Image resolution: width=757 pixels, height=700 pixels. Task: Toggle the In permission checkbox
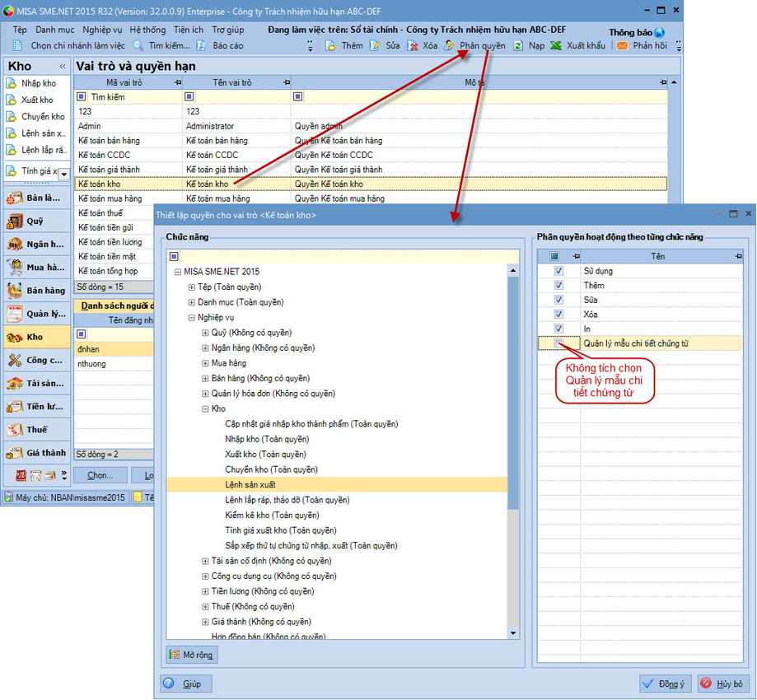pyautogui.click(x=558, y=329)
